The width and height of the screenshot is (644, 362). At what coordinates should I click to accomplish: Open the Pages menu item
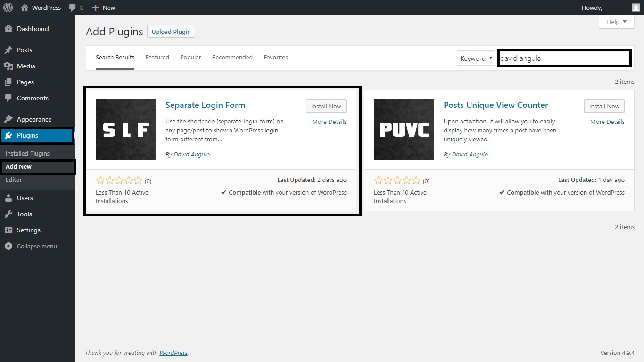click(x=38, y=82)
